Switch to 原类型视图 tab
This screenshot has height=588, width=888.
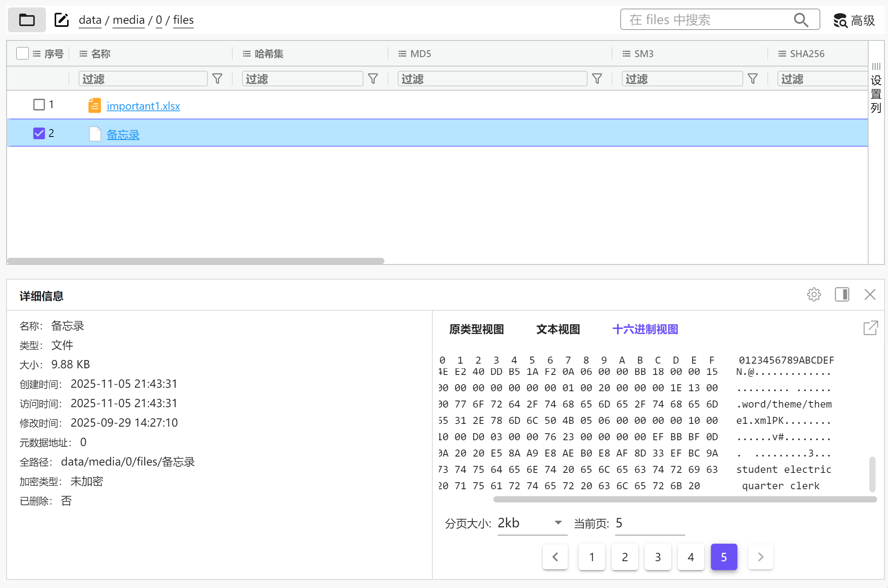coord(476,329)
